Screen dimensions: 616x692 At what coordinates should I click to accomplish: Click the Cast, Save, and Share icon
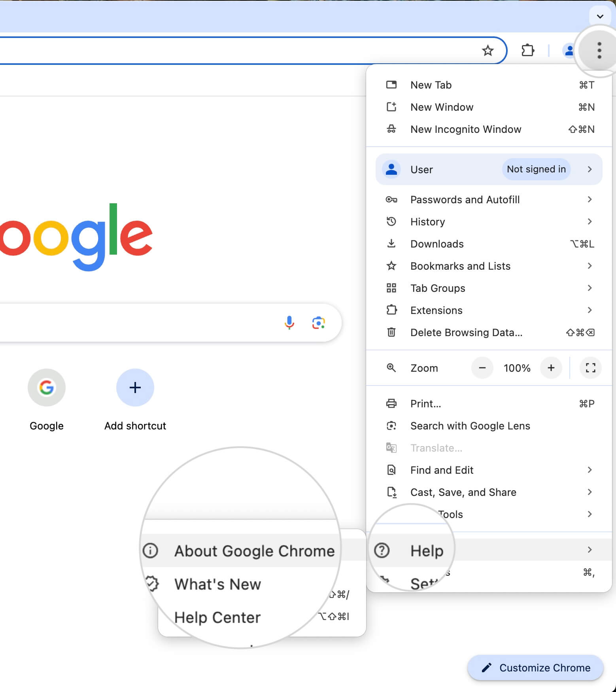point(391,492)
